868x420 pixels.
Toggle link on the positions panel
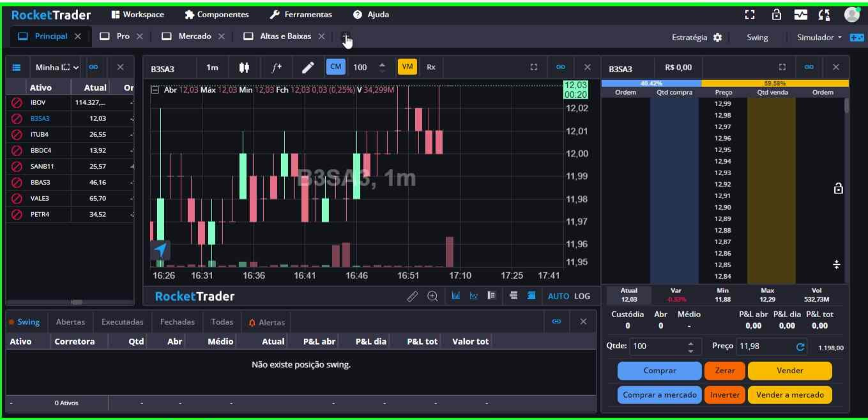pyautogui.click(x=556, y=322)
